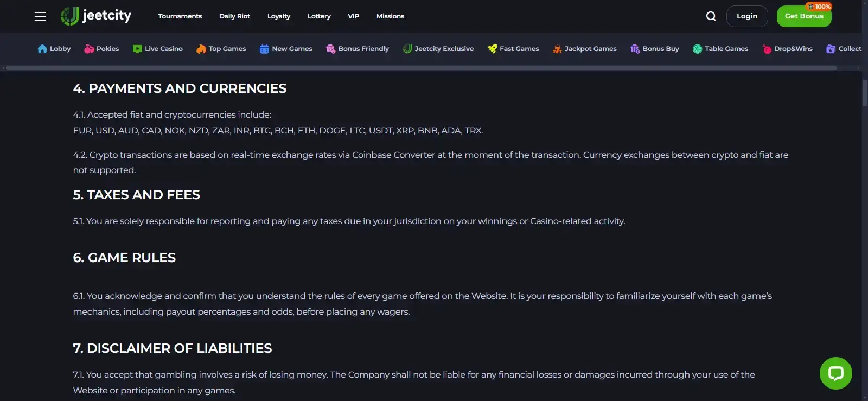This screenshot has height=401, width=868.
Task: Click the heading "6. GAME RULES"
Action: coord(124,258)
